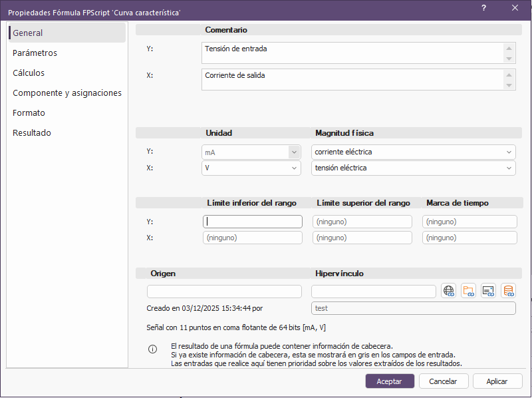Click the database link icon

click(509, 291)
